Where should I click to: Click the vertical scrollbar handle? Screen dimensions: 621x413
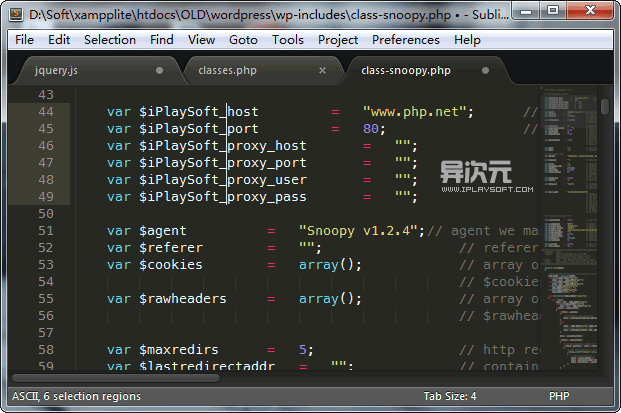[606, 106]
